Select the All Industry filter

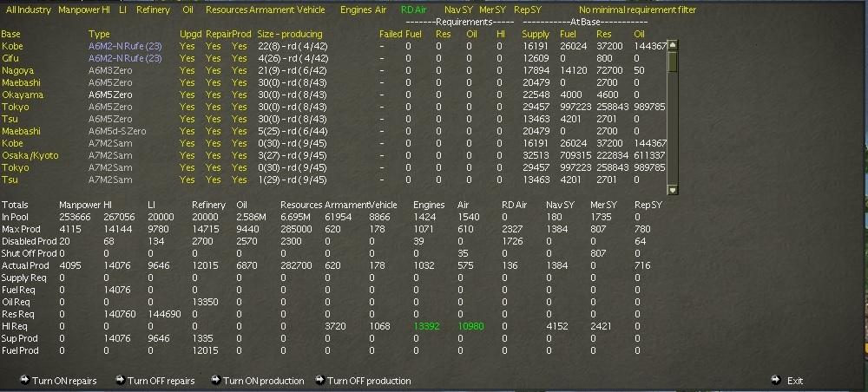pos(29,10)
